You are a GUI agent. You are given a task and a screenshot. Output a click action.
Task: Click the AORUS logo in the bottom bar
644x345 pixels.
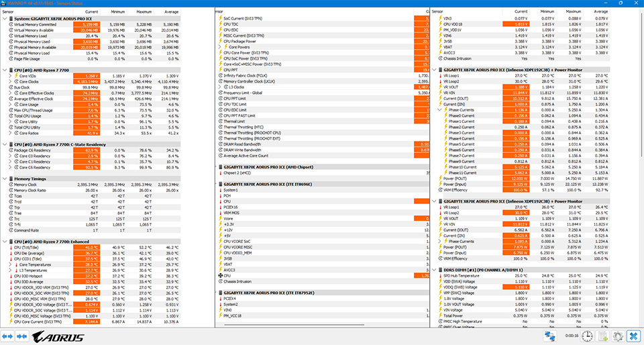(x=59, y=336)
